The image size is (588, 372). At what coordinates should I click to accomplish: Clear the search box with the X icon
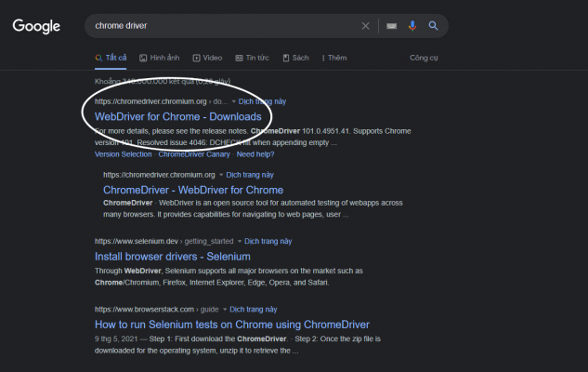point(366,26)
